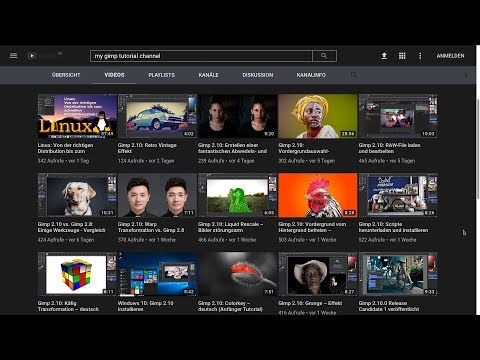Image resolution: width=480 pixels, height=360 pixels.
Task: Open the retro vintage car thumbnail
Action: [157, 116]
